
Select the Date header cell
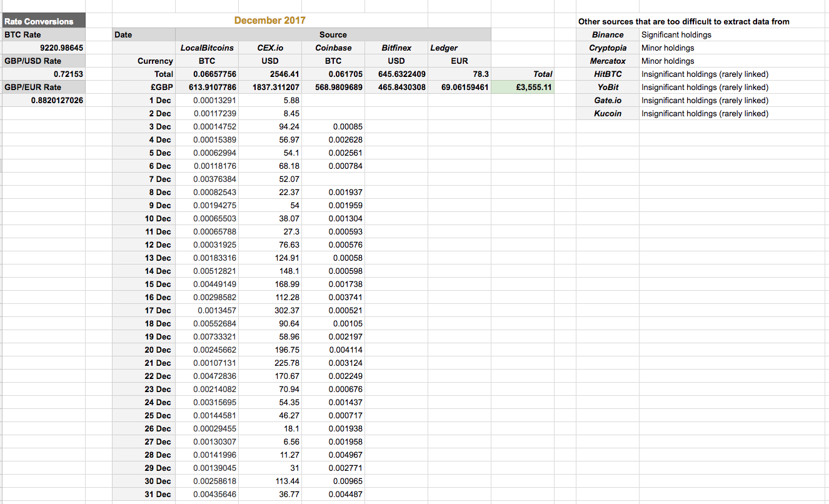pos(144,34)
